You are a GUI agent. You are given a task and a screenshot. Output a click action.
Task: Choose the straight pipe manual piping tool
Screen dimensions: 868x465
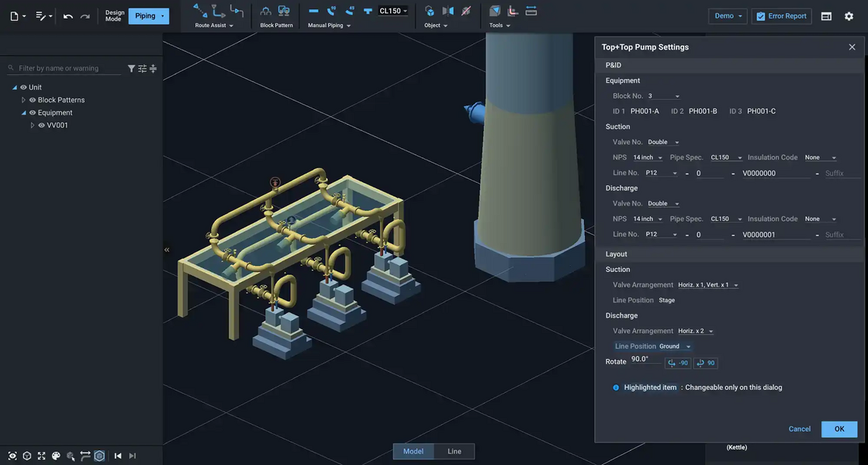[313, 11]
